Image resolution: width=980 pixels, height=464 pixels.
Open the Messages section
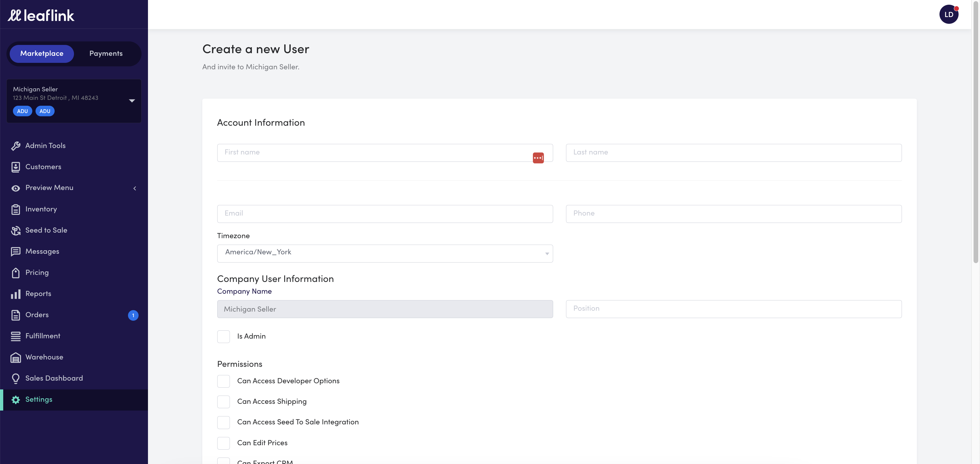tap(74, 252)
